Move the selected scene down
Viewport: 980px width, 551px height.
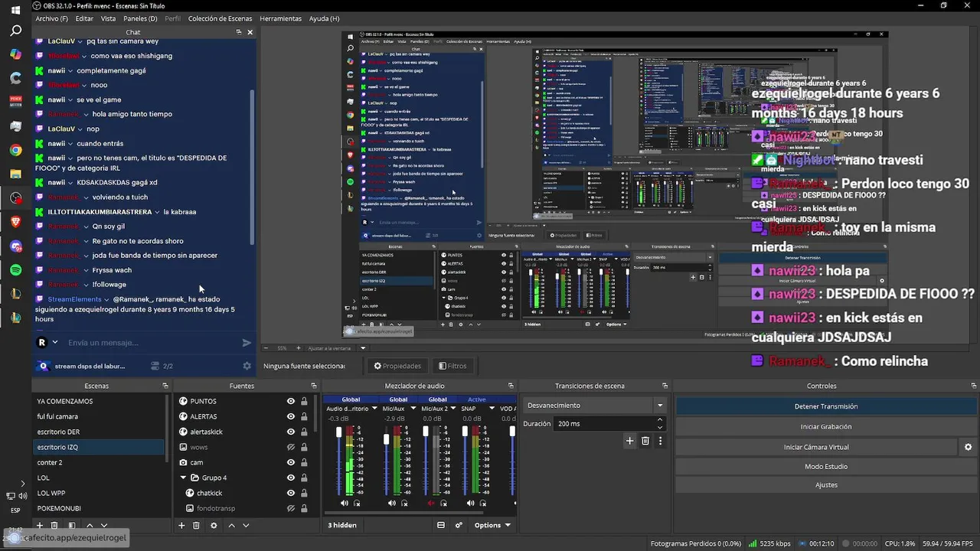104,526
